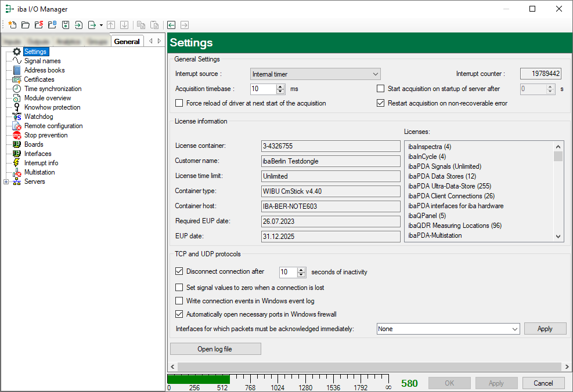This screenshot has height=392, width=573.
Task: Expand the Servers tree node
Action: coord(6,182)
